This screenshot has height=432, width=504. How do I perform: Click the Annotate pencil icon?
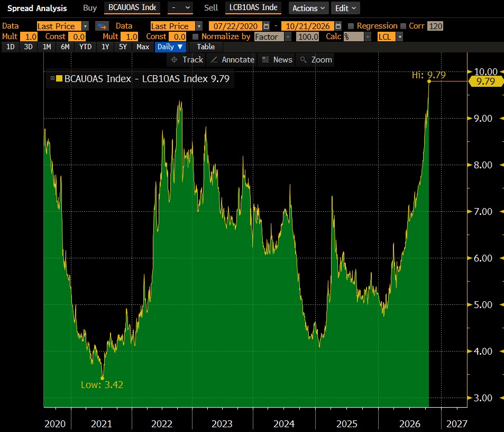[x=214, y=59]
